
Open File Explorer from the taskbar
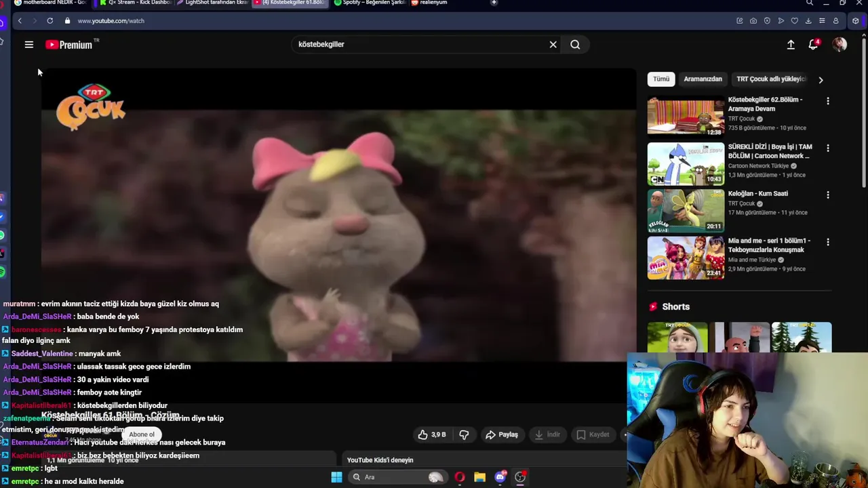coord(479,477)
